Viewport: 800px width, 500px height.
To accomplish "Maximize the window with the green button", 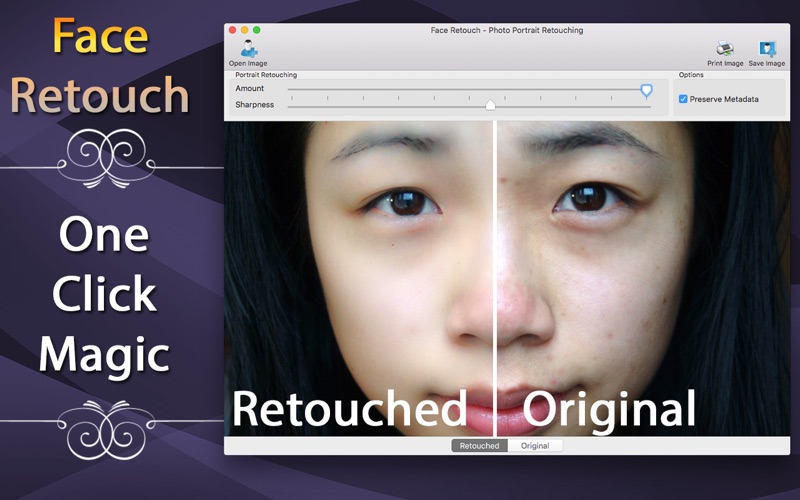I will click(257, 30).
